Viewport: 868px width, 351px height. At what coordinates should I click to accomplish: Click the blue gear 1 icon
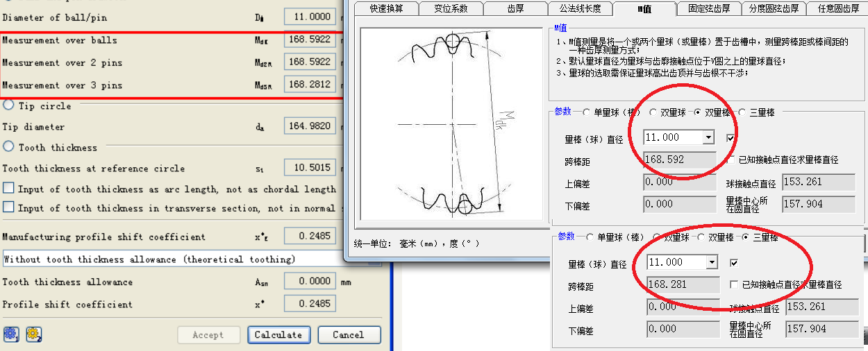(x=10, y=334)
